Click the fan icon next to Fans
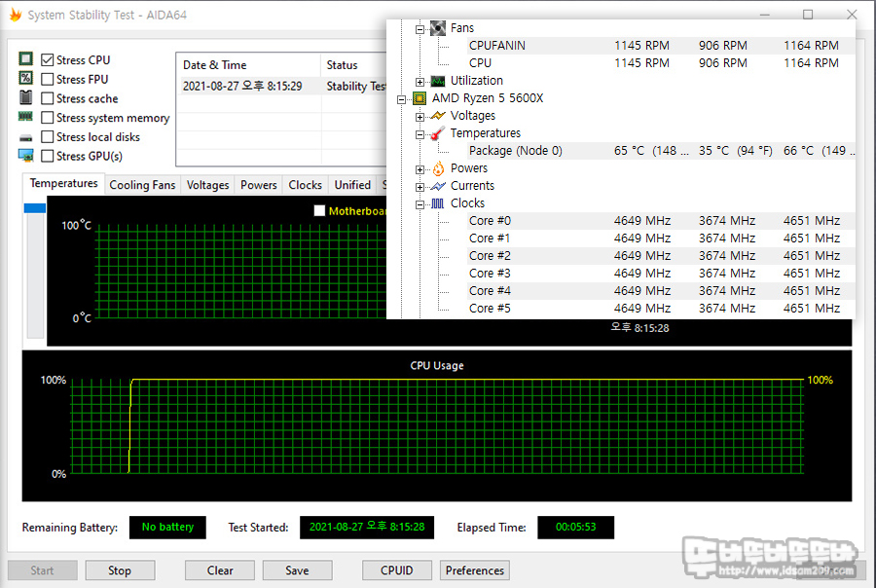The image size is (876, 588). [438, 28]
